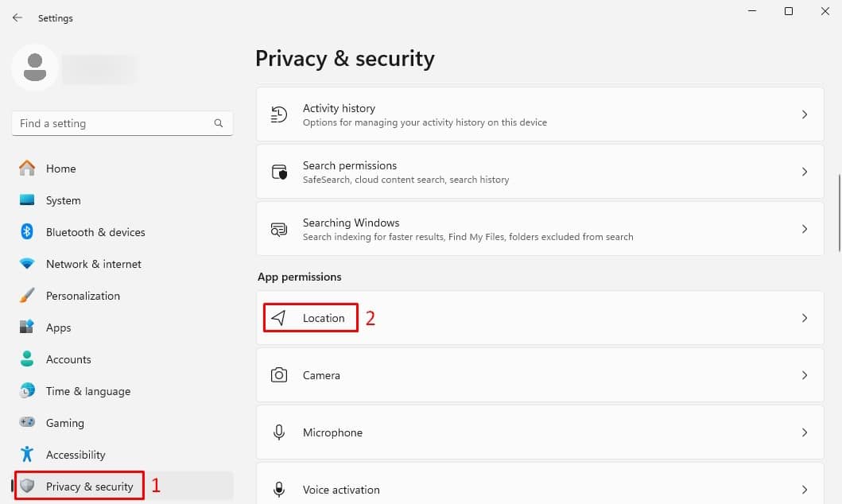Focus the Find a setting field
The width and height of the screenshot is (842, 504).
coord(122,123)
